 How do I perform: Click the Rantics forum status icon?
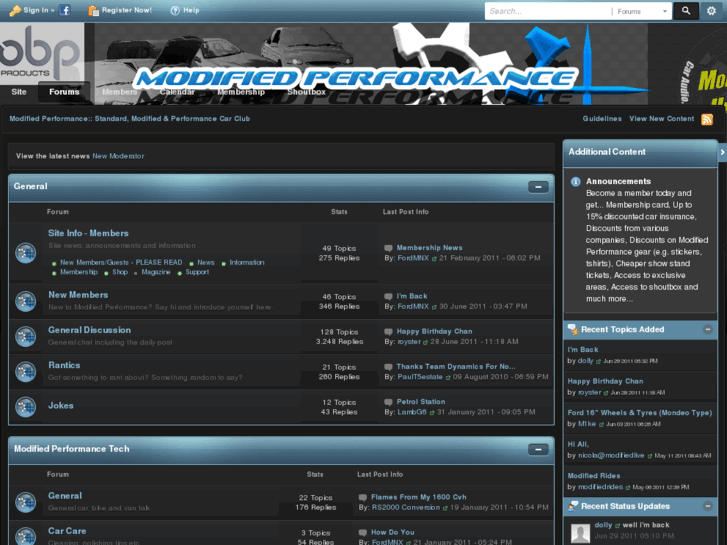(26, 372)
